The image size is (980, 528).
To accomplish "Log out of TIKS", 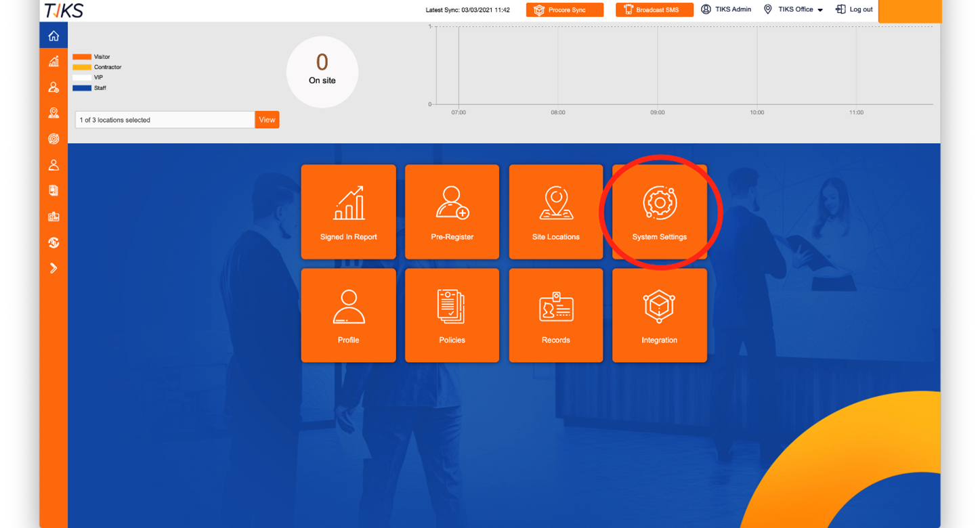I will tap(853, 9).
